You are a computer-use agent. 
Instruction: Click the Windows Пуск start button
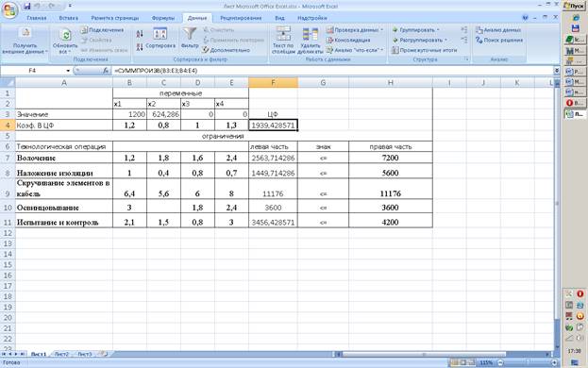(x=575, y=6)
